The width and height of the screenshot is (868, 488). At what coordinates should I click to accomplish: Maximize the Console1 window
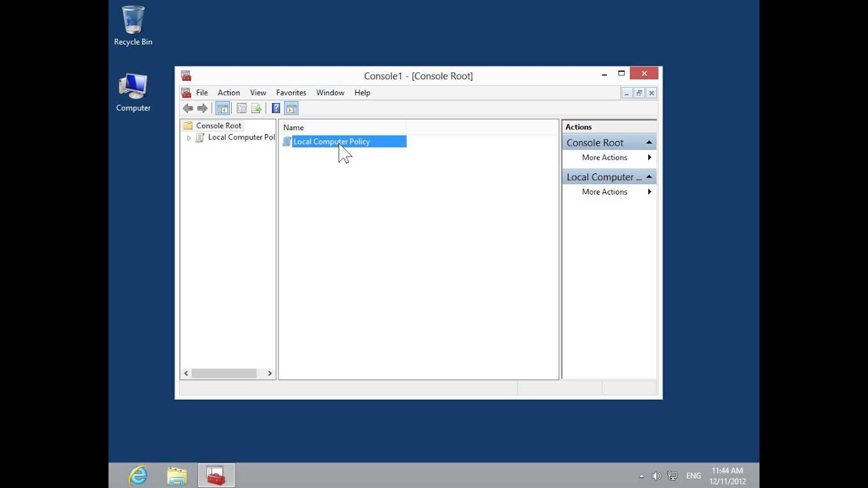[x=621, y=73]
